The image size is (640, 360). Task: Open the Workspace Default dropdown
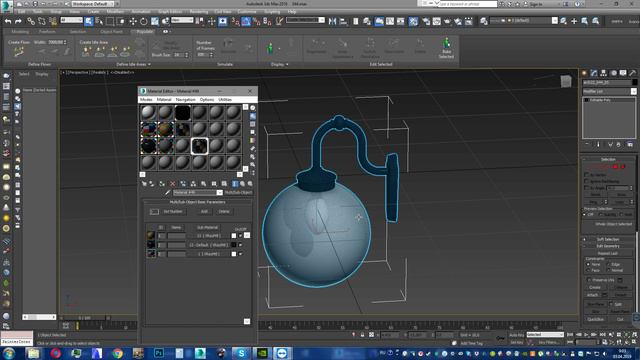[x=93, y=4]
